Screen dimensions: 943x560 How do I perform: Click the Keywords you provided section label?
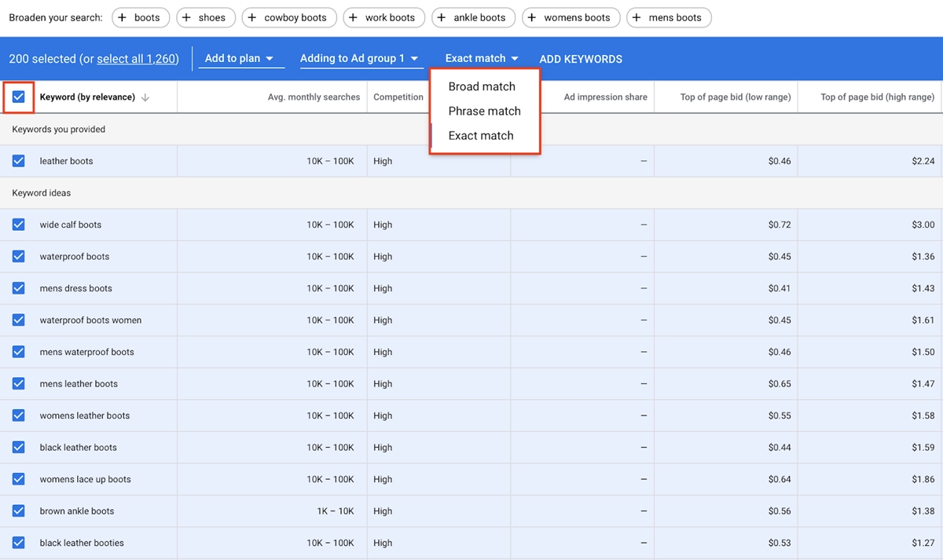point(59,130)
